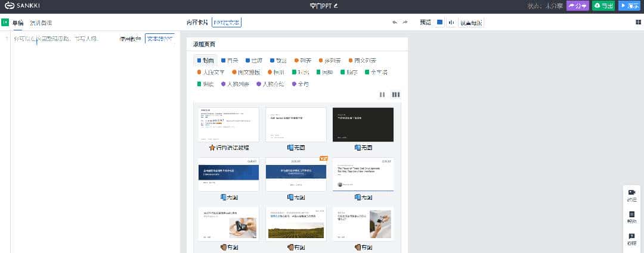Choose the template with vertical hand-holding-phone photo
Image resolution: width=644 pixels, height=253 pixels.
363,224
